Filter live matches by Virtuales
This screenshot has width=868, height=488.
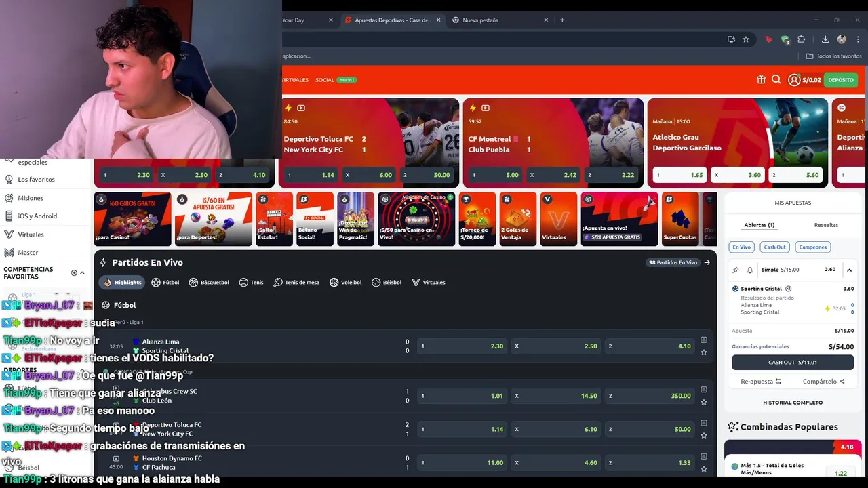(428, 282)
